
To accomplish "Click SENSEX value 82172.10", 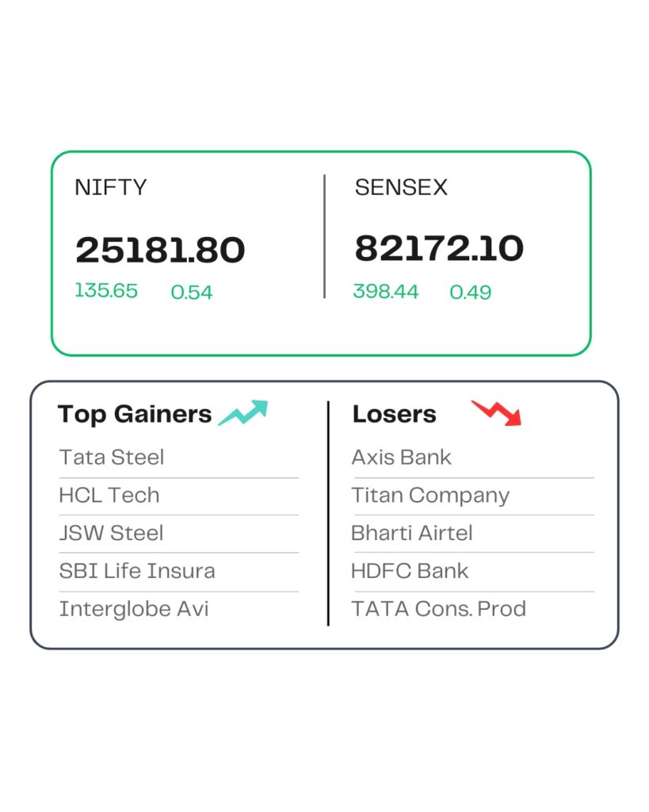I will [439, 249].
